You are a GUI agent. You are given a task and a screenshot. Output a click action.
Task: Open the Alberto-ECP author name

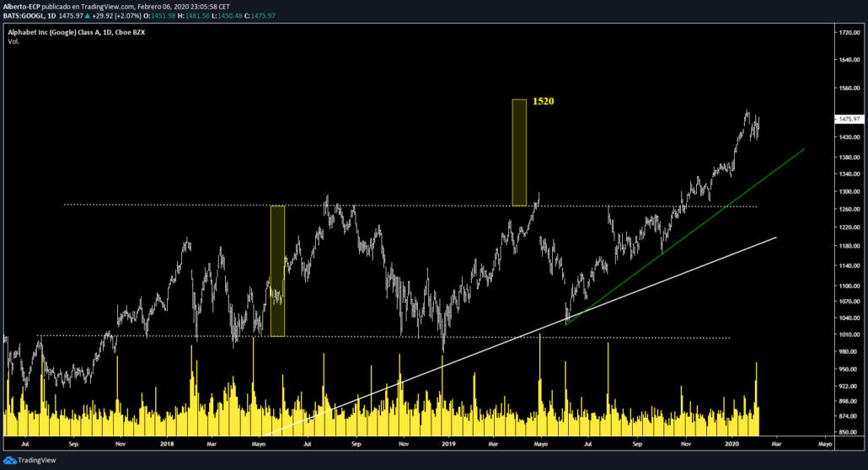click(x=21, y=7)
